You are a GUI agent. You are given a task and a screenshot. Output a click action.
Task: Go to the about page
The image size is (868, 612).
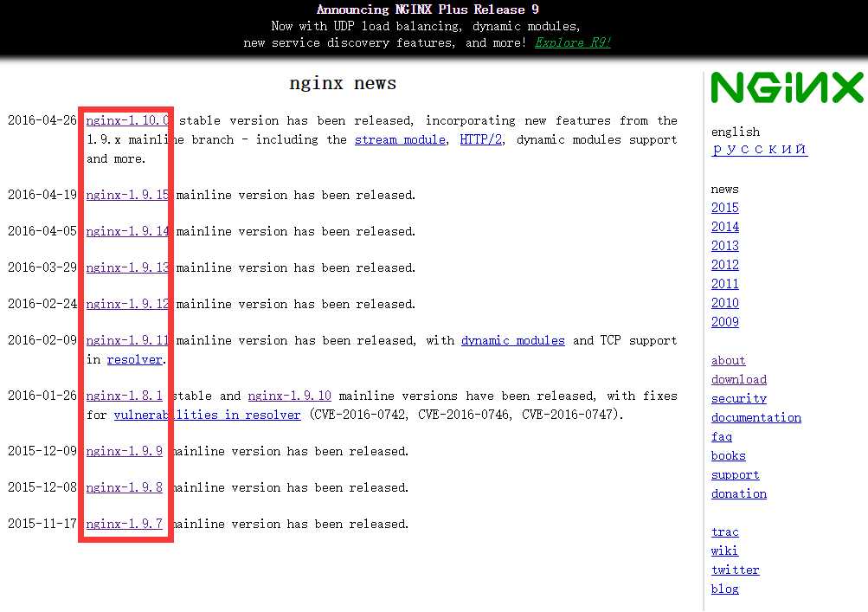point(729,361)
